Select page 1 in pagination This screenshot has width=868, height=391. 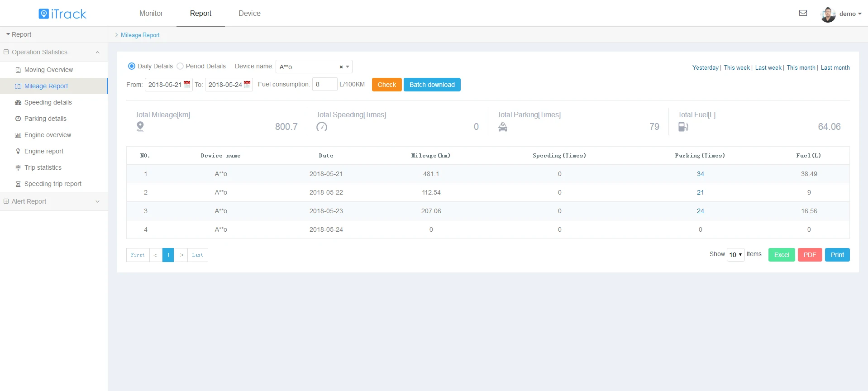(x=168, y=255)
